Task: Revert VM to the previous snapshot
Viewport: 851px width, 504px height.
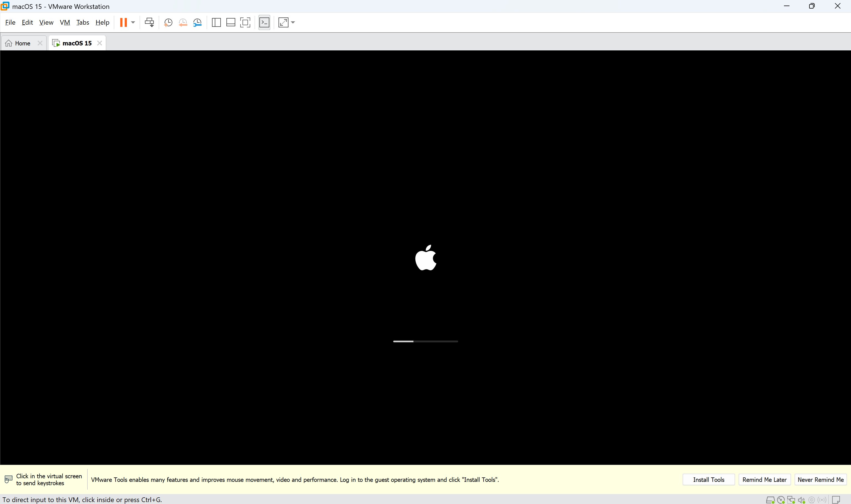Action: point(183,22)
